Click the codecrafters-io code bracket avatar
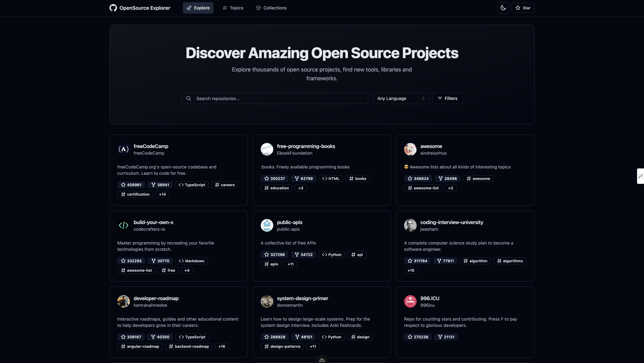Viewport: 644px width, 363px height. pyautogui.click(x=123, y=225)
